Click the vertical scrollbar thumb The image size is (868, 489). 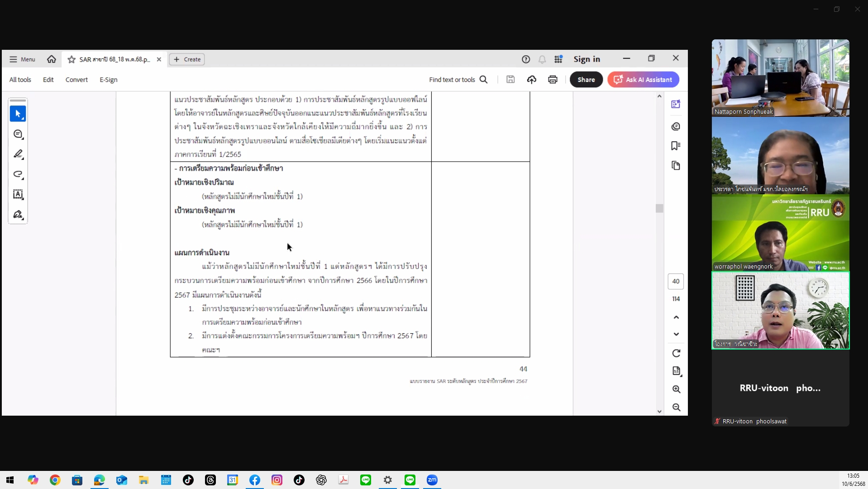[659, 208]
